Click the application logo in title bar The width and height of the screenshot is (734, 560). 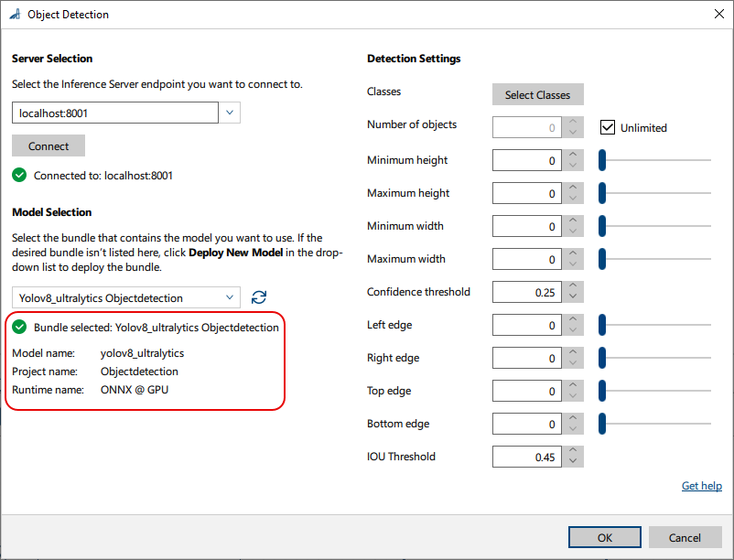[15, 15]
